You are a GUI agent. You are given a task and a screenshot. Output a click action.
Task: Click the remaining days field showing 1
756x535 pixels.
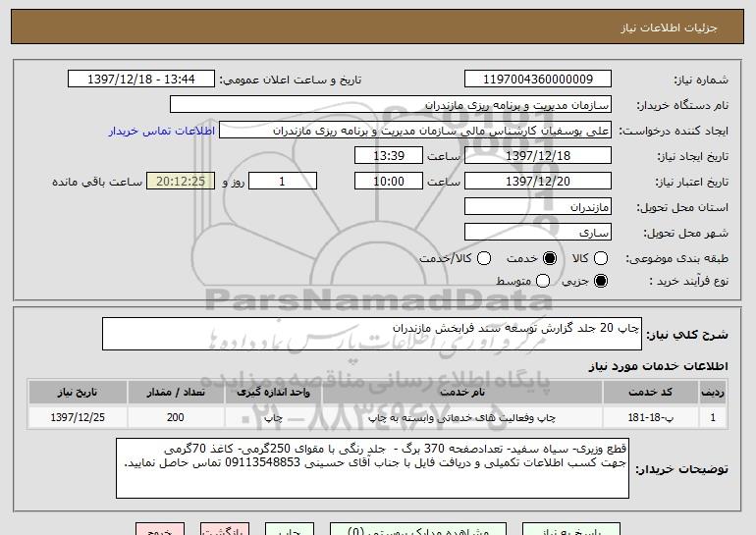point(283,182)
